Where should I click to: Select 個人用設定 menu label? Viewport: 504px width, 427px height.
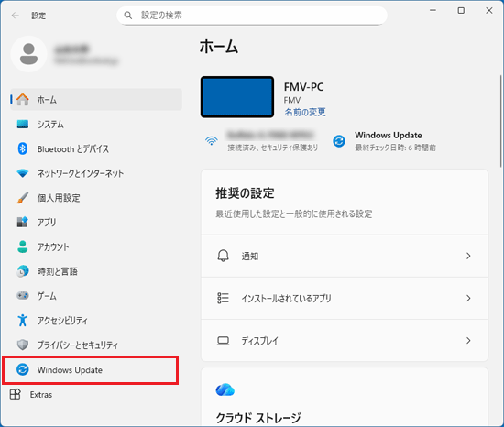(59, 198)
